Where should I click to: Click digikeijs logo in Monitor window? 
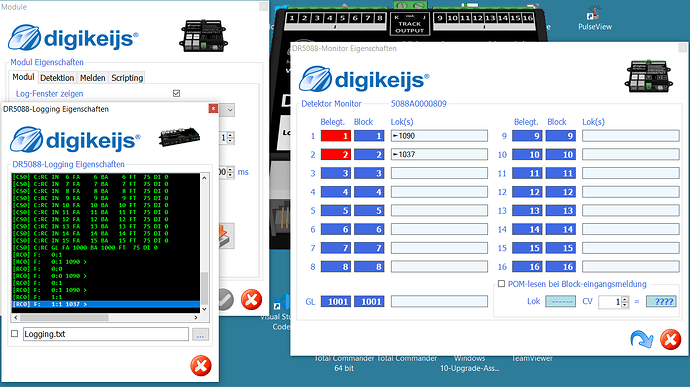[364, 79]
